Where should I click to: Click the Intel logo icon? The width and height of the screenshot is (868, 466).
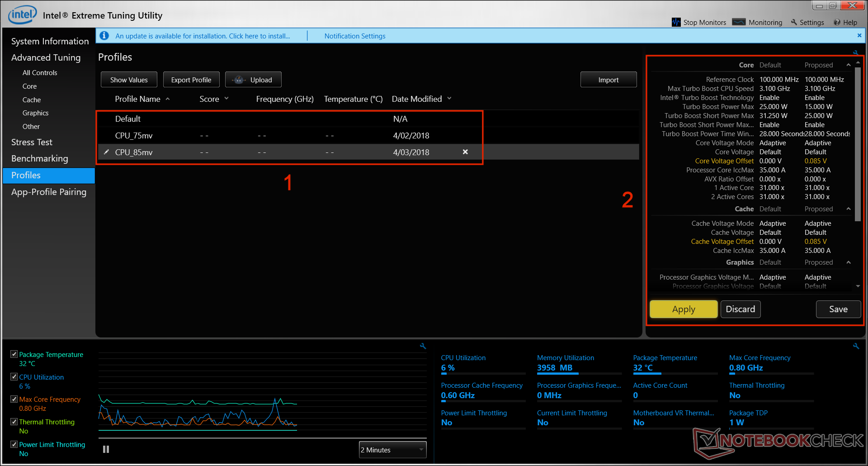(x=22, y=15)
